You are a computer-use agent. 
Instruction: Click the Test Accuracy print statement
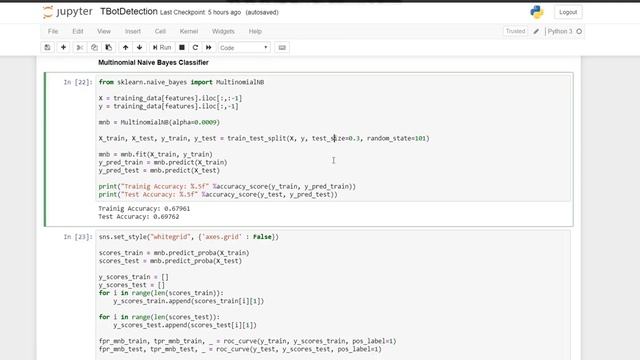(x=218, y=195)
